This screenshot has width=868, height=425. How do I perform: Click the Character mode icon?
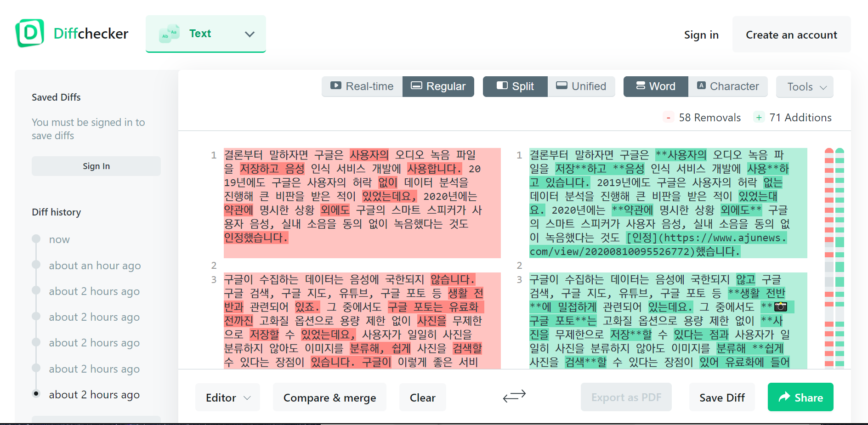tap(701, 85)
